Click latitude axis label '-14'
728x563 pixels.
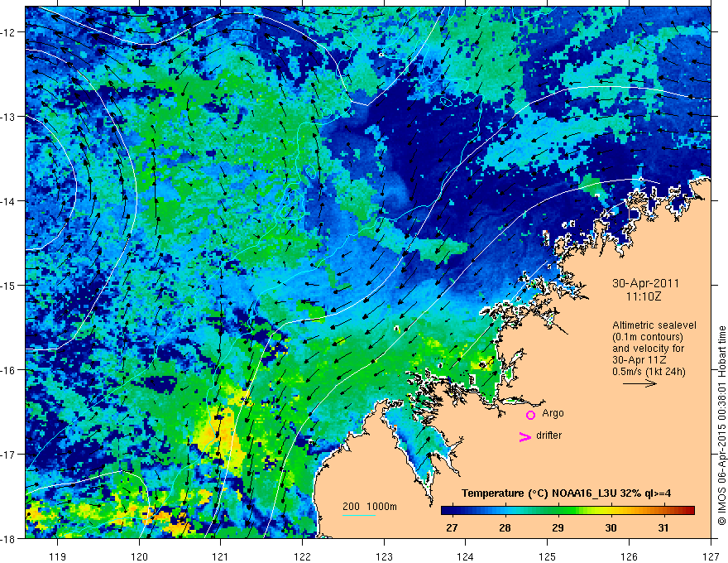point(9,201)
